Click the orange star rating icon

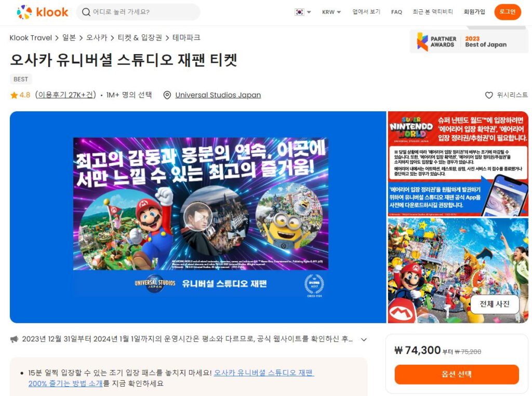[14, 95]
